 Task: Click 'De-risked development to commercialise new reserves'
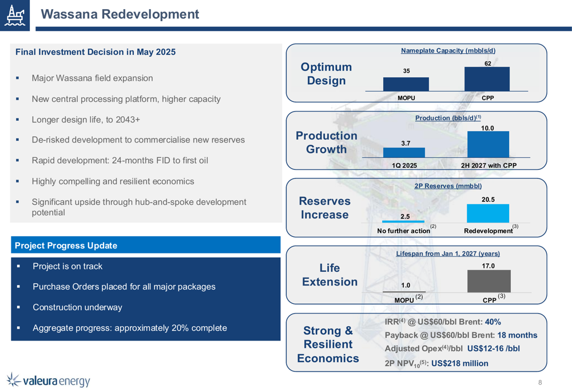pyautogui.click(x=138, y=140)
